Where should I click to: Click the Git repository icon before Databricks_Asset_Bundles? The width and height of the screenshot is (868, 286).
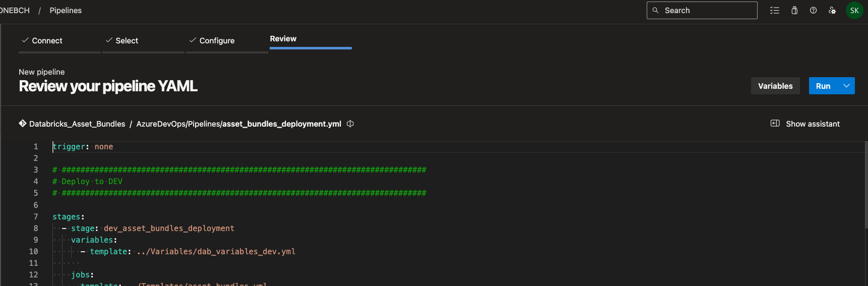coord(23,124)
